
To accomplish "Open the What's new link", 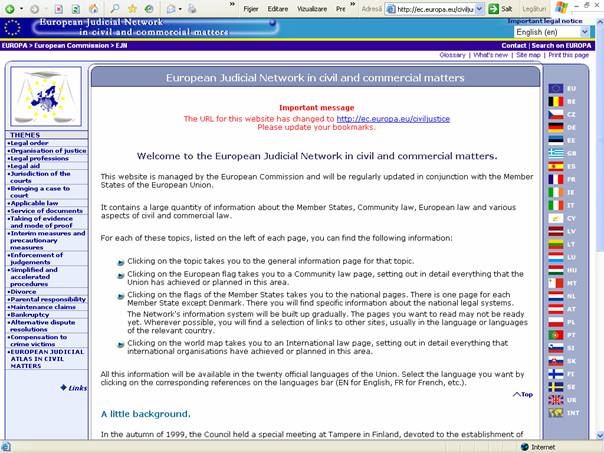I will point(490,55).
